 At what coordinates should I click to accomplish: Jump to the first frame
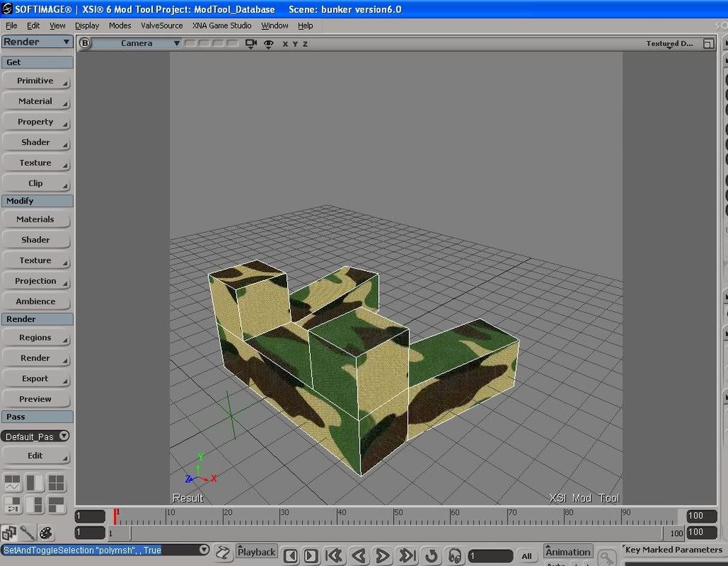click(x=334, y=555)
